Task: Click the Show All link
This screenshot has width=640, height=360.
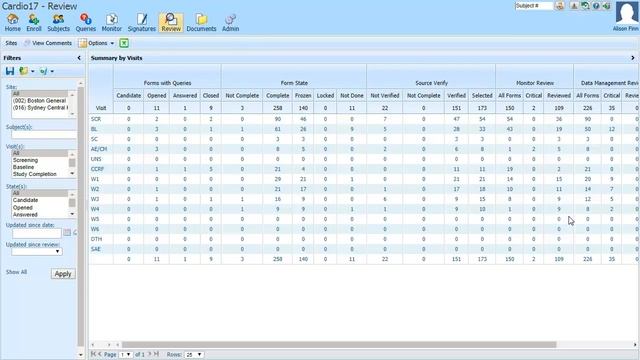Action: (x=16, y=272)
